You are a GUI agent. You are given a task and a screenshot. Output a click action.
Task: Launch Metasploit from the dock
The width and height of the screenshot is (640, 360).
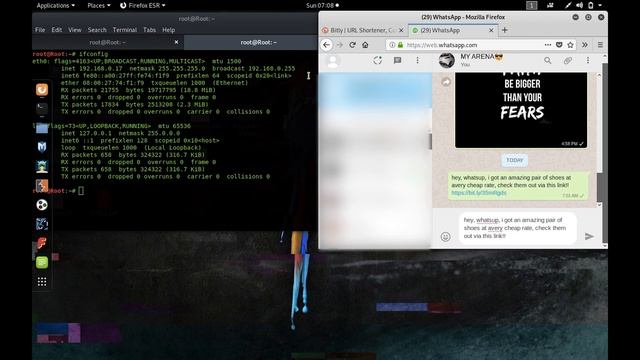tap(42, 147)
